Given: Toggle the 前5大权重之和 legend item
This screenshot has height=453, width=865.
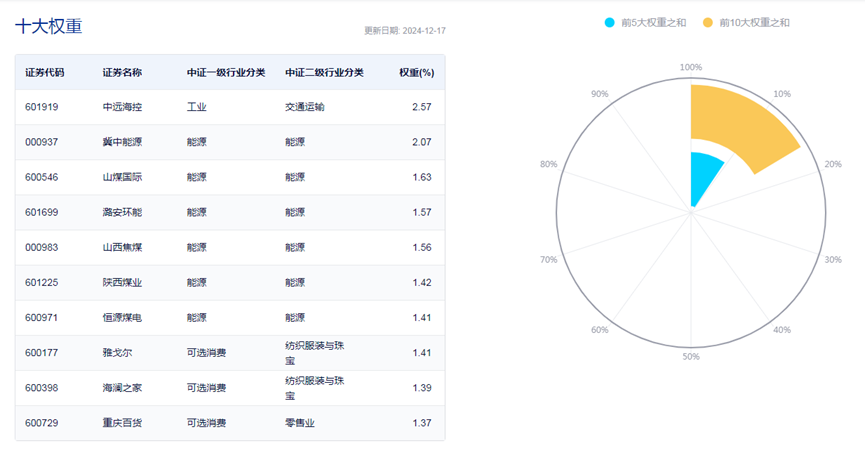Looking at the screenshot, I should [x=645, y=23].
